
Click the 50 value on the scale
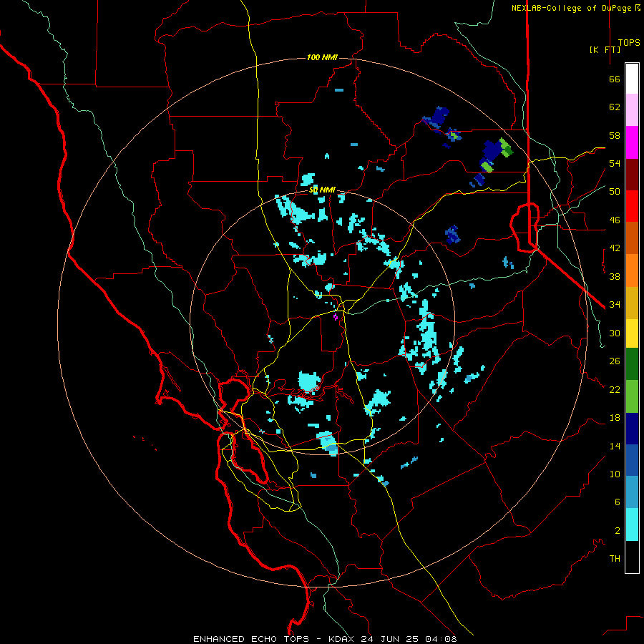click(x=615, y=192)
